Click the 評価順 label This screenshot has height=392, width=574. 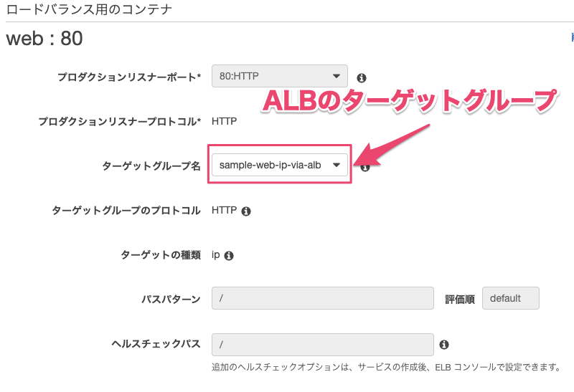pos(460,299)
